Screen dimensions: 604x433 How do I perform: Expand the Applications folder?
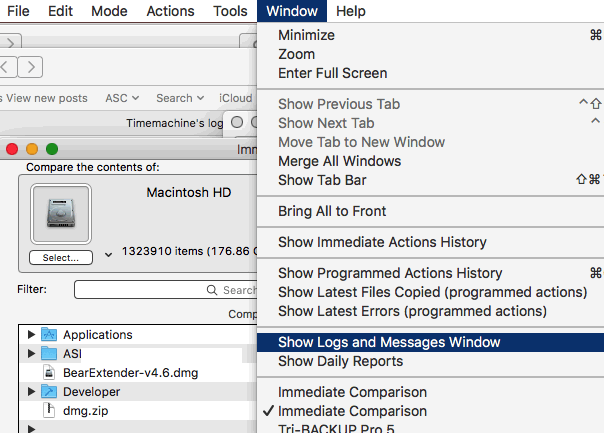click(32, 335)
